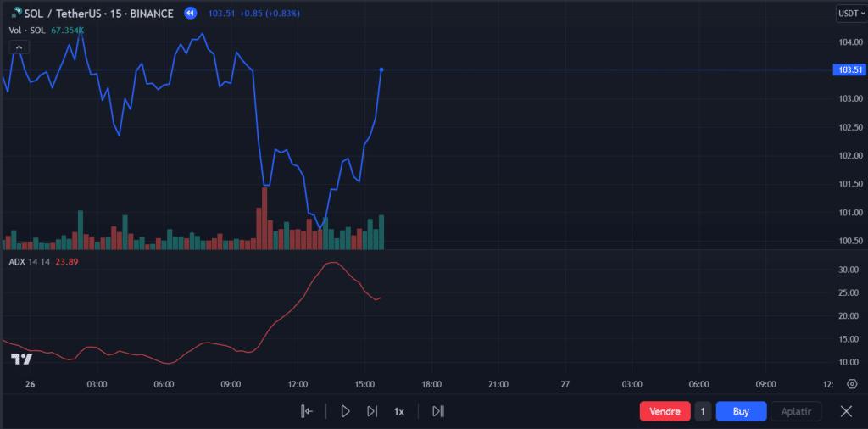This screenshot has height=429, width=868.
Task: Step forward one bar in replay
Action: [x=372, y=411]
